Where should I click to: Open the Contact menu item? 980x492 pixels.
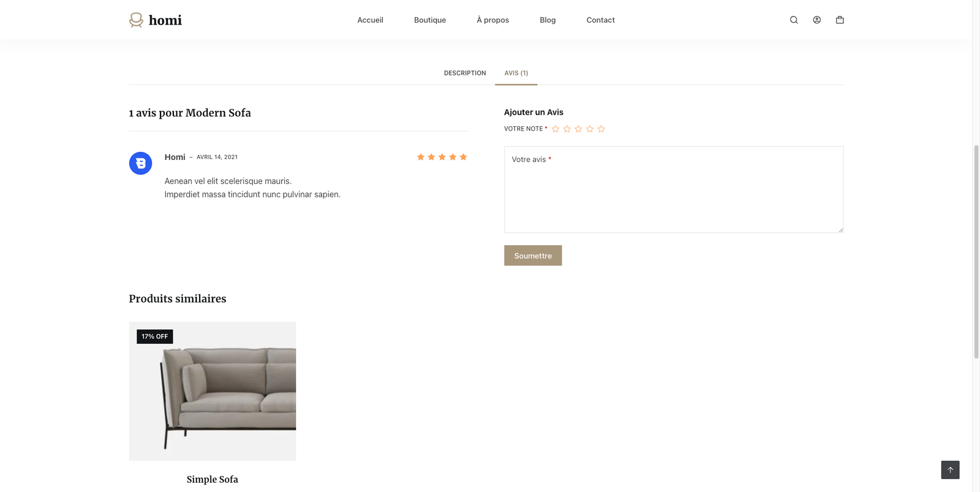(x=600, y=20)
